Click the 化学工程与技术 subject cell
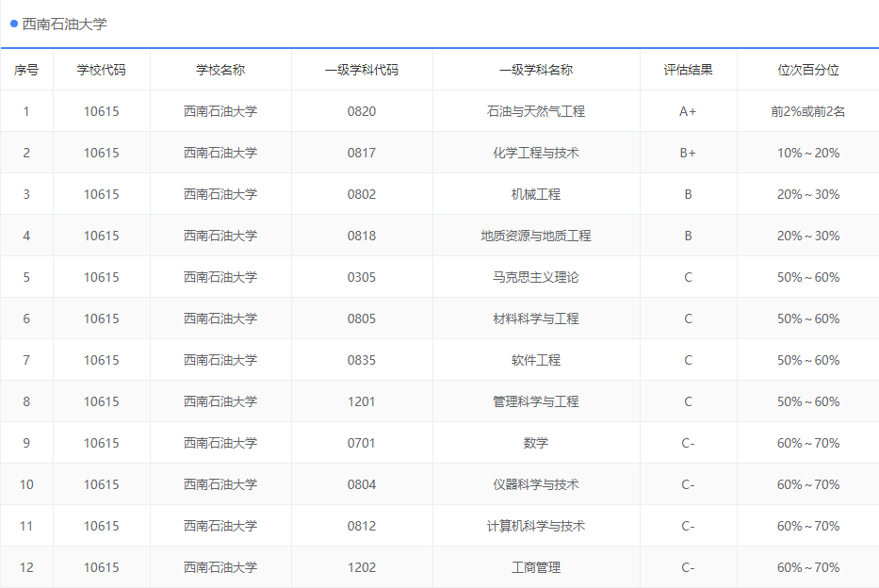The width and height of the screenshot is (879, 588). click(535, 152)
